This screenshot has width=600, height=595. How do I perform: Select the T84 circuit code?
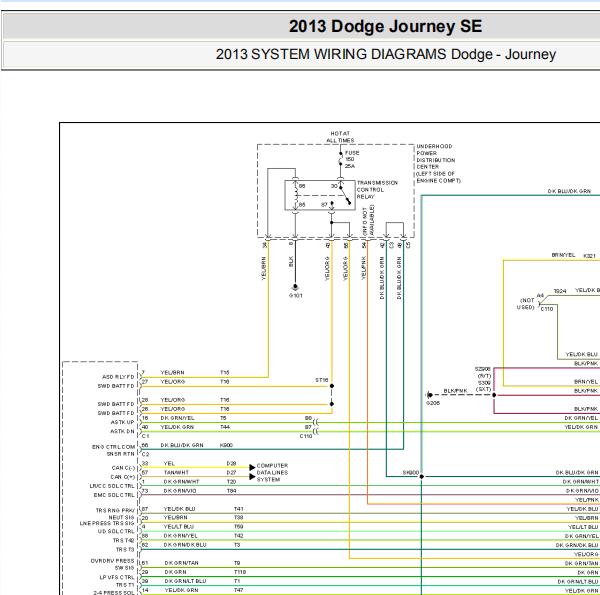(x=232, y=491)
